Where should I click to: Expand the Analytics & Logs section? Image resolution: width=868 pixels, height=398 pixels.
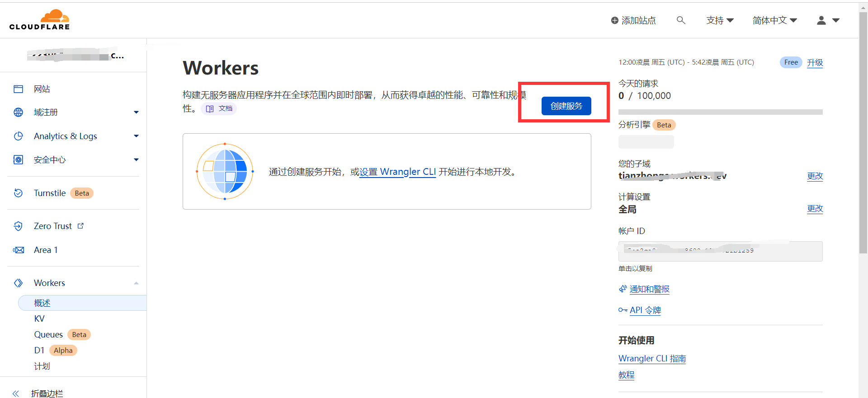[136, 136]
